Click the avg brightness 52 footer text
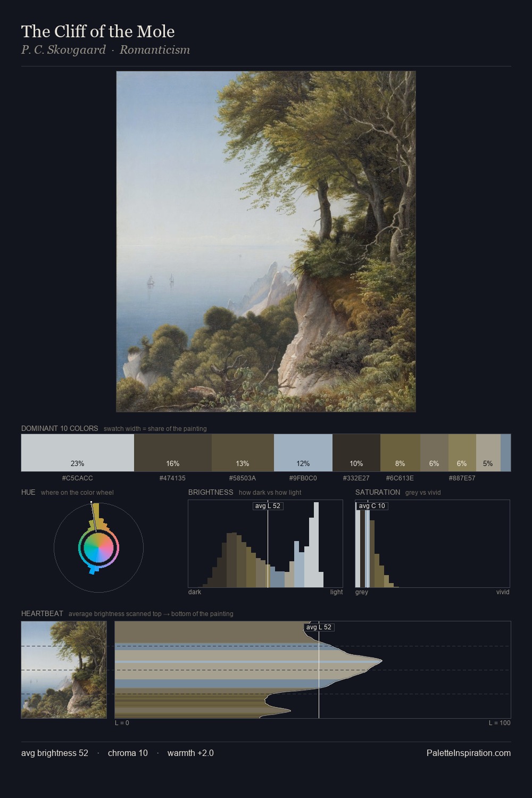This screenshot has width=532, height=798. pyautogui.click(x=55, y=753)
